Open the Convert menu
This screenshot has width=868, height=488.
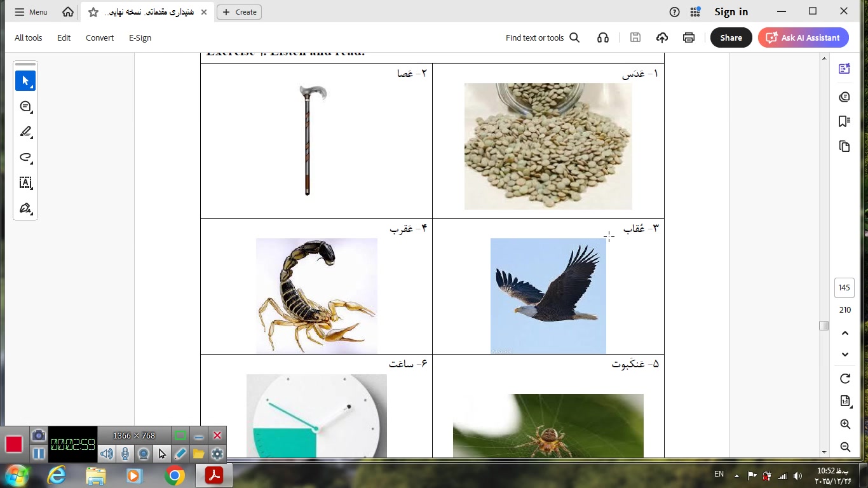100,37
